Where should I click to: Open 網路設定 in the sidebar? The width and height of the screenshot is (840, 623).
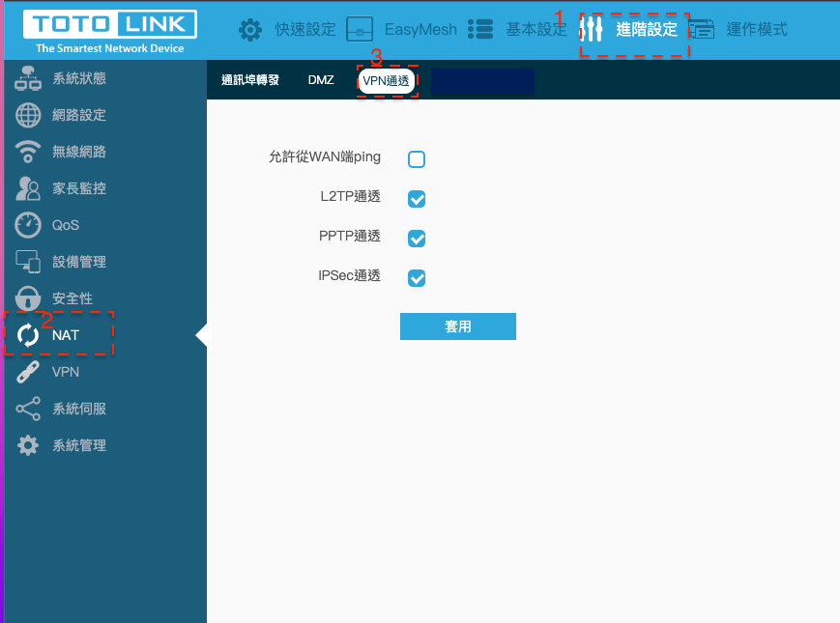pyautogui.click(x=79, y=115)
